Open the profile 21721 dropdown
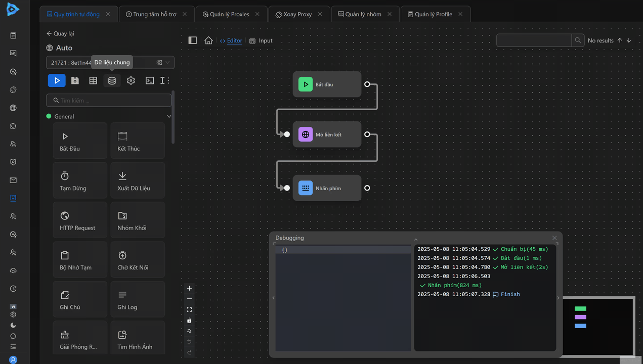This screenshot has width=643, height=364. coord(110,63)
